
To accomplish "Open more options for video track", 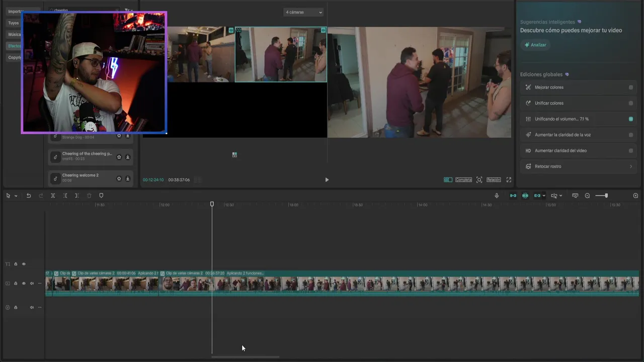I will (40, 284).
